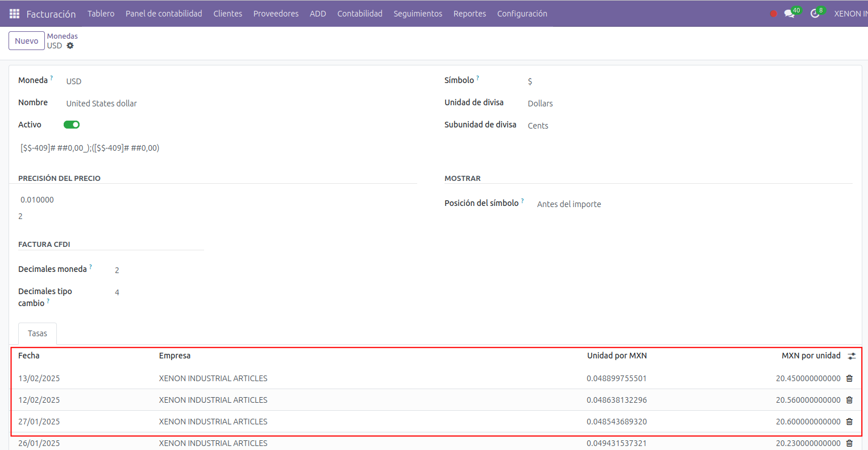This screenshot has height=450, width=868.
Task: Sort rates by the Fecha column header
Action: (x=29, y=356)
